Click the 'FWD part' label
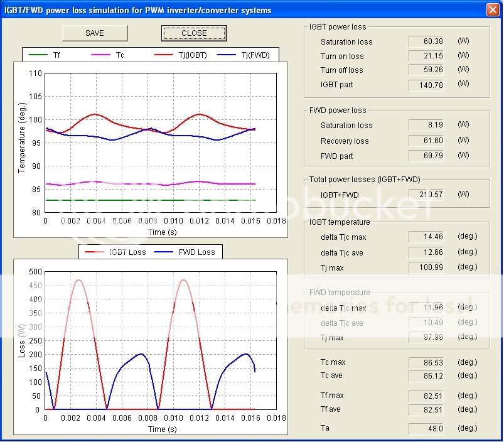Screen dimensions: 504x442 pyautogui.click(x=336, y=156)
